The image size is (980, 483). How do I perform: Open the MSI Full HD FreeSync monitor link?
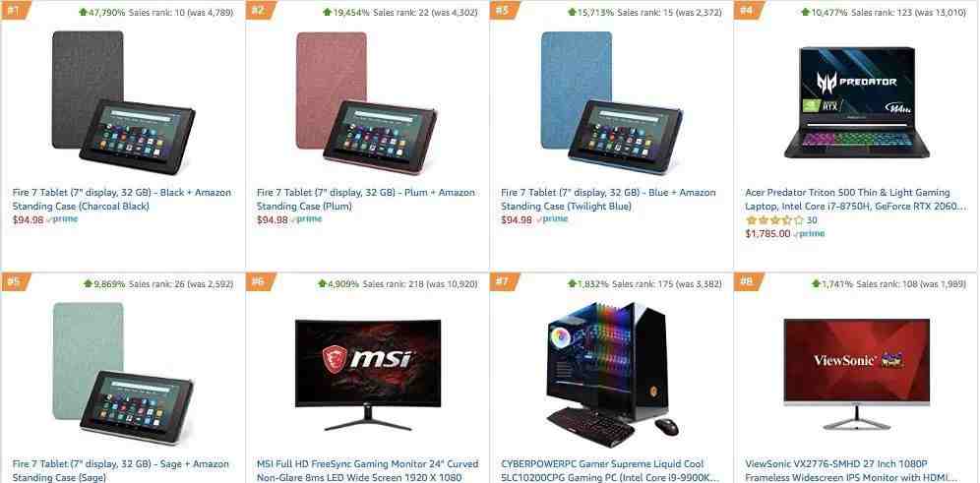[368, 470]
